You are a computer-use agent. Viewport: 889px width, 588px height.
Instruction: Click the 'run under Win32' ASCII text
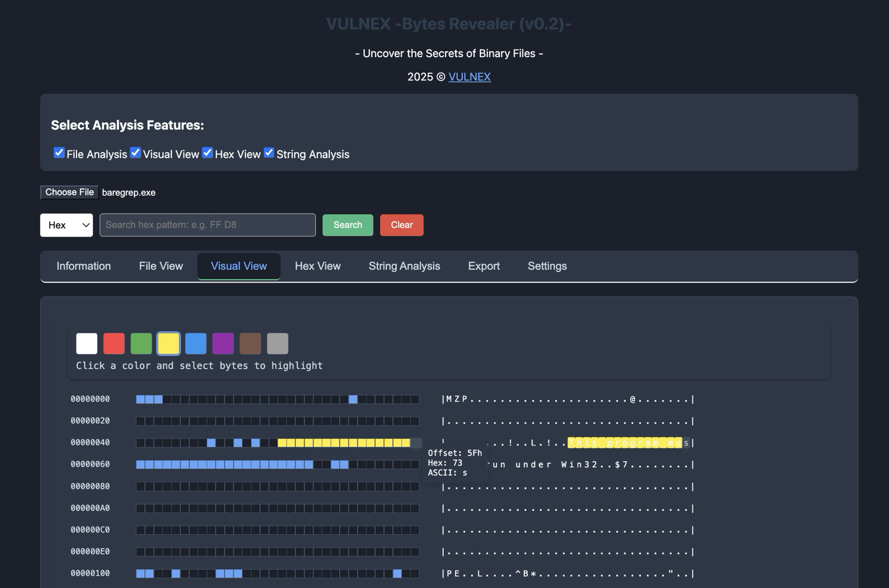(x=544, y=465)
